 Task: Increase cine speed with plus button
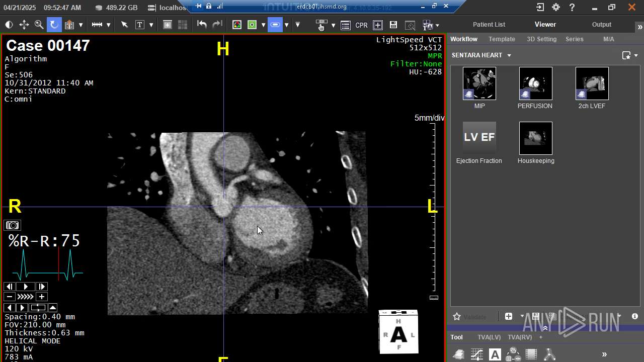click(42, 297)
